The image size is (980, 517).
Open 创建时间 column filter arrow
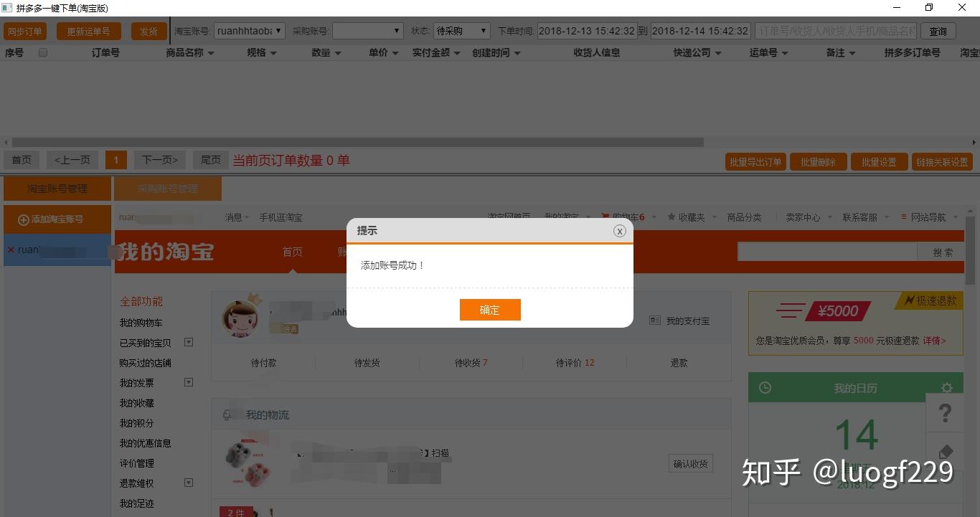click(x=517, y=53)
